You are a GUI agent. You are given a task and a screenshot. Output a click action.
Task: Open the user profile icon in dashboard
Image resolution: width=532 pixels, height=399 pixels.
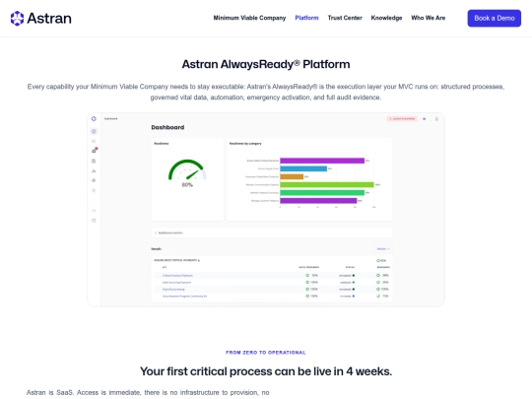(x=436, y=119)
